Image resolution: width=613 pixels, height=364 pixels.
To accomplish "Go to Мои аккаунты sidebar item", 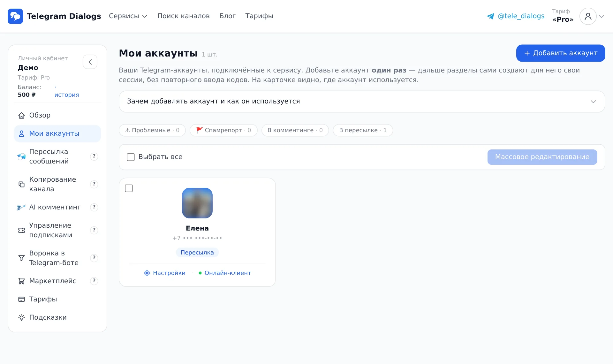I will (x=57, y=133).
